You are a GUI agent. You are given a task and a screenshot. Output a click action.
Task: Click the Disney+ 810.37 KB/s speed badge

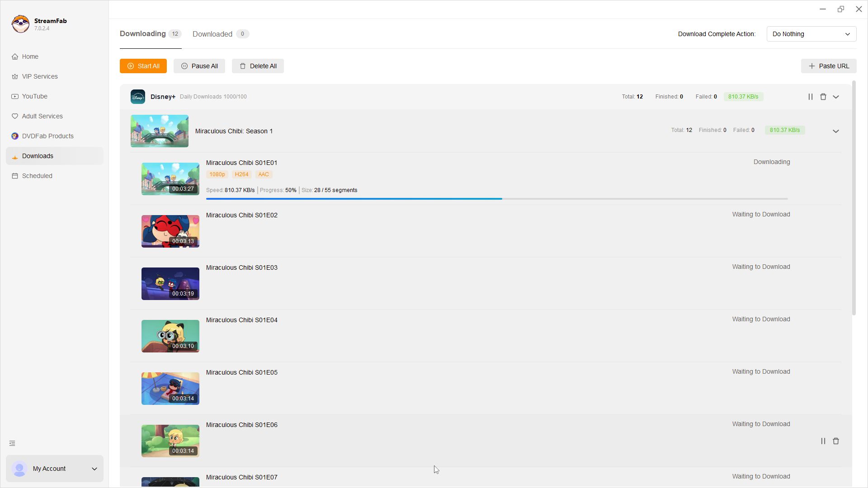coord(743,97)
